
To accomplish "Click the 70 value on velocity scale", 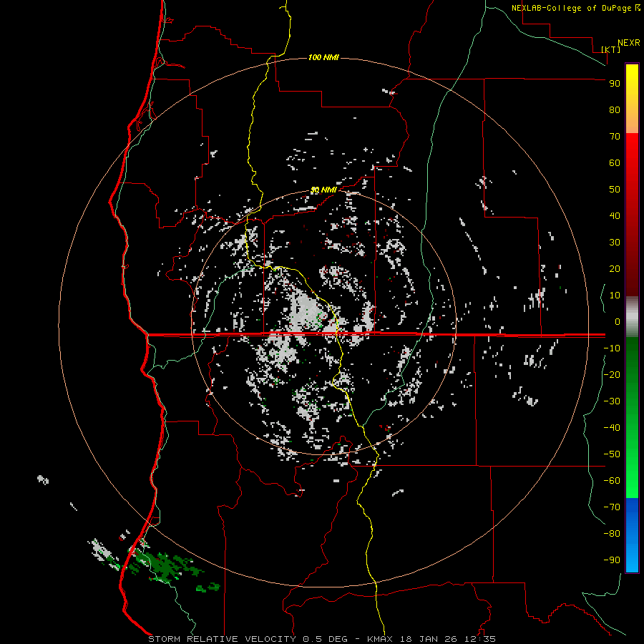I will tap(615, 137).
